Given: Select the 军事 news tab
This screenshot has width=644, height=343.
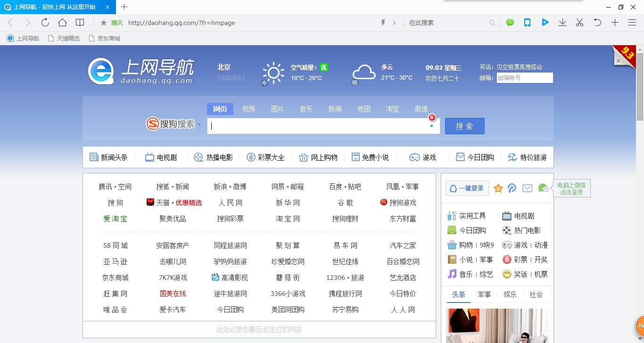Looking at the screenshot, I should coord(484,294).
